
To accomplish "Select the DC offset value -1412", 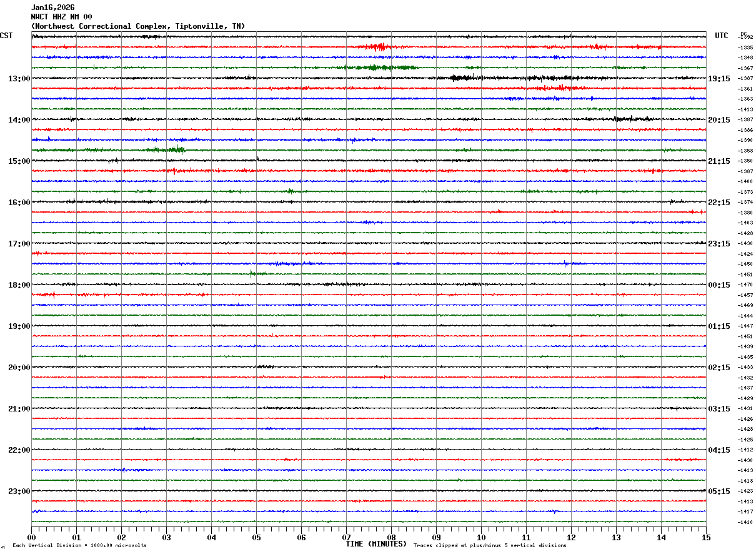I will point(745,450).
